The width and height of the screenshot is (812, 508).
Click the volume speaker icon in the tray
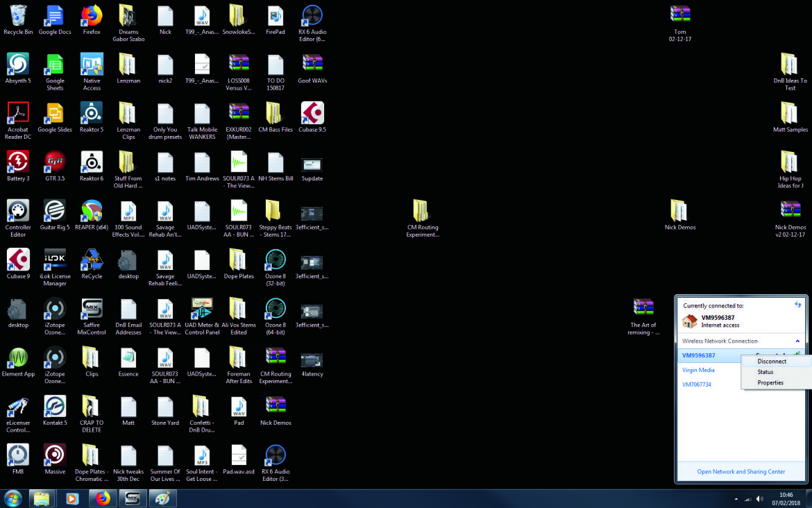pyautogui.click(x=760, y=499)
